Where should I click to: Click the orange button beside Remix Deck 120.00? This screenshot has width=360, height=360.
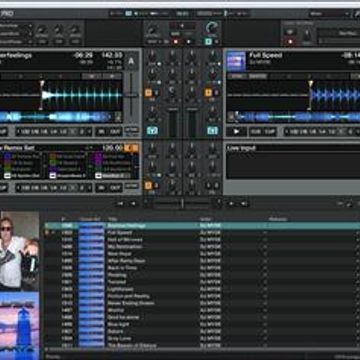click(x=131, y=148)
